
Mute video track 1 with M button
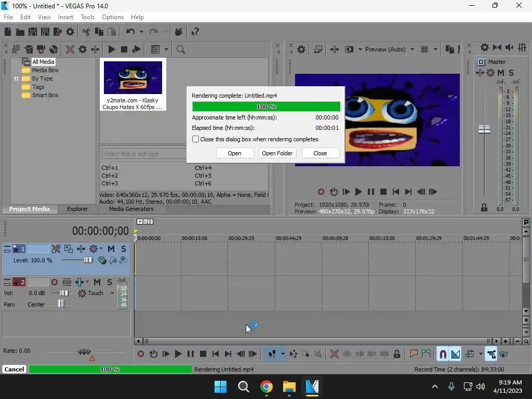(111, 249)
